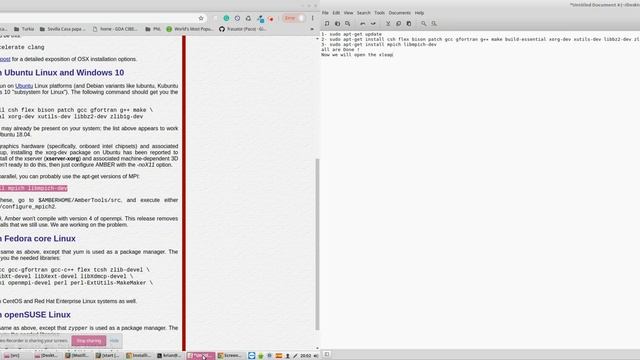Click the Open file icon in the editor toolbar
640x360 pixels.
coord(337,24)
